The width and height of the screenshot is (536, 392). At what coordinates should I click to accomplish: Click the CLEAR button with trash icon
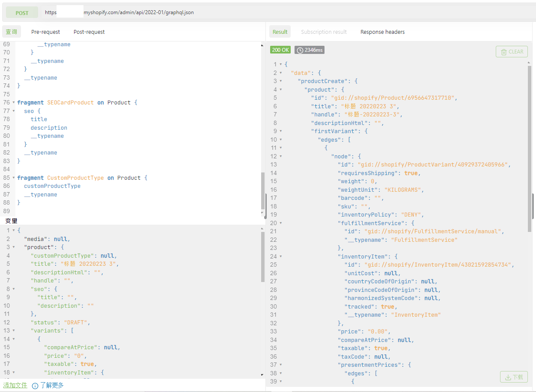pyautogui.click(x=512, y=52)
